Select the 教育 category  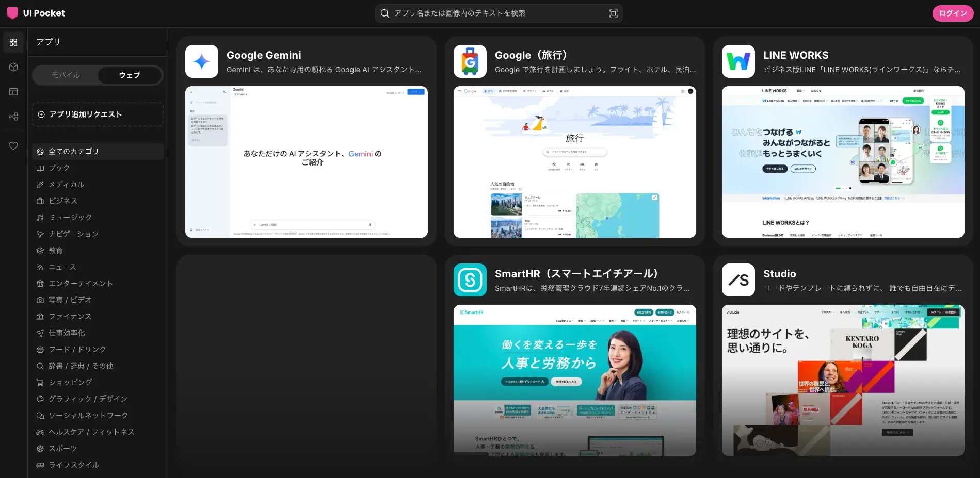point(98,251)
